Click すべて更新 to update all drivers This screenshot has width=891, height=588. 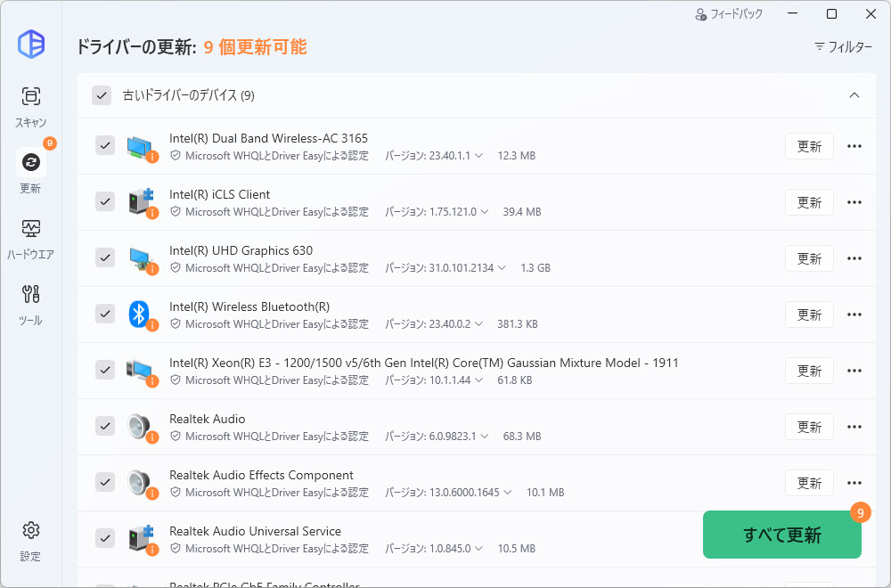pyautogui.click(x=782, y=535)
